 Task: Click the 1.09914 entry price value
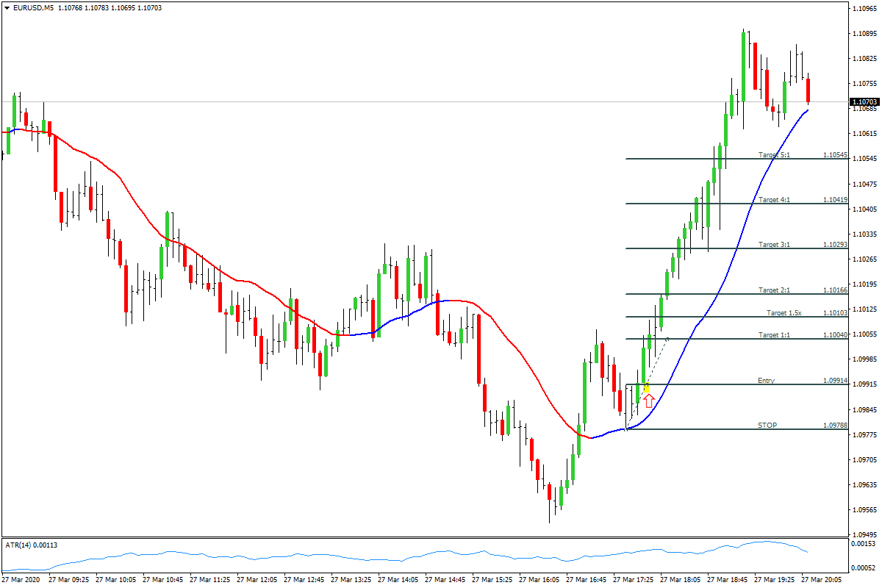[x=836, y=381]
